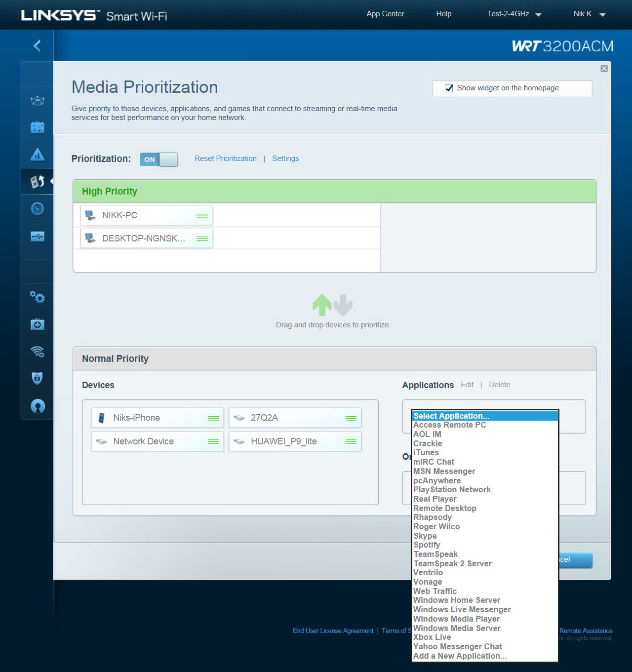Select Vonage from the list
Viewport: 632px width, 672px height.
coord(485,582)
